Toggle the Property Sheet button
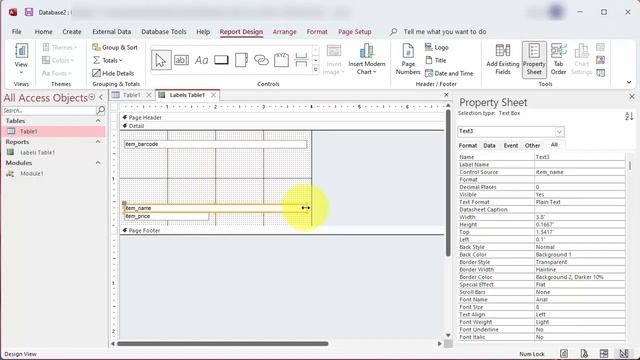 [x=534, y=59]
